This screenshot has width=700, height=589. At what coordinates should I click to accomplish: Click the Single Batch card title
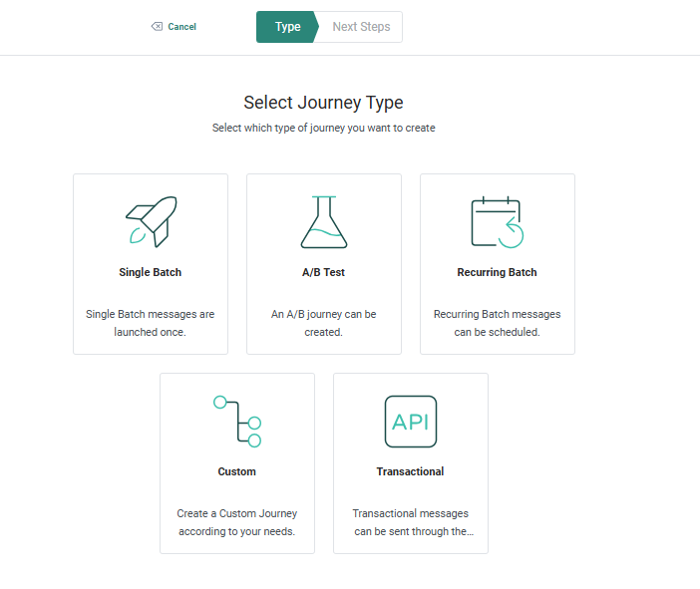(151, 272)
